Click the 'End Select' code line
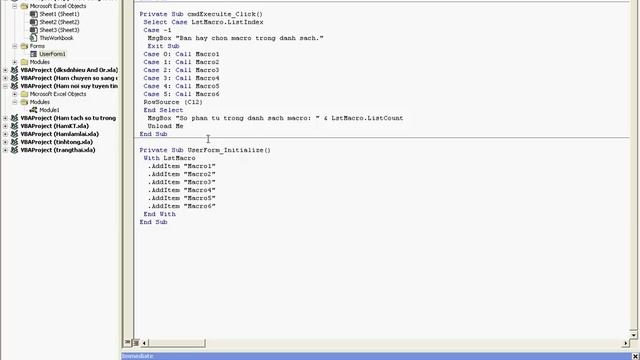The image size is (640, 360). [163, 110]
